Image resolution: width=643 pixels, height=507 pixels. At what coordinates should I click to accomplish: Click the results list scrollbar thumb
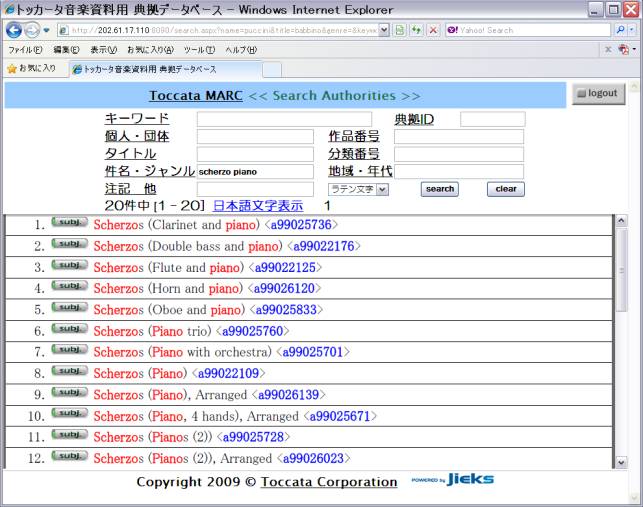point(621,270)
